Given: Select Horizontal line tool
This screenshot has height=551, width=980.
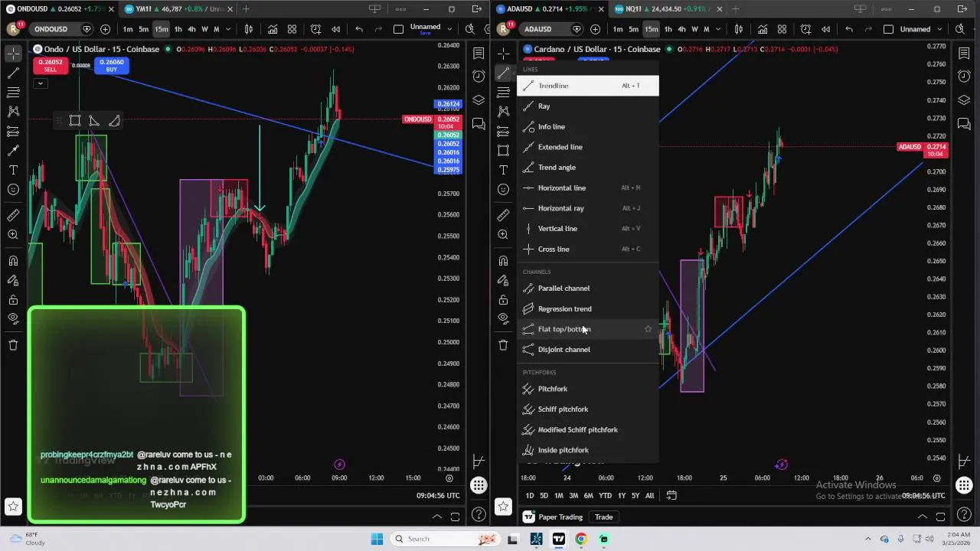Looking at the screenshot, I should (x=587, y=187).
